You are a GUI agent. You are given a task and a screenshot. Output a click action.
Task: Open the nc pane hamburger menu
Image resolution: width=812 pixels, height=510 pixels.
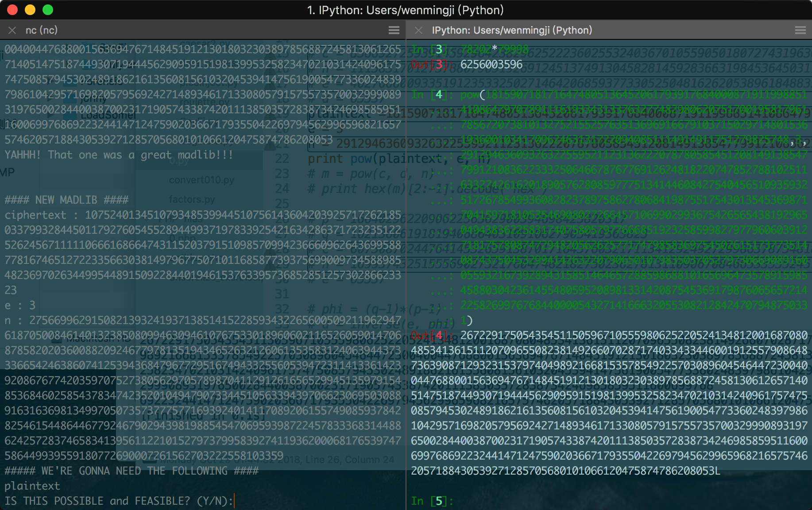pyautogui.click(x=394, y=30)
